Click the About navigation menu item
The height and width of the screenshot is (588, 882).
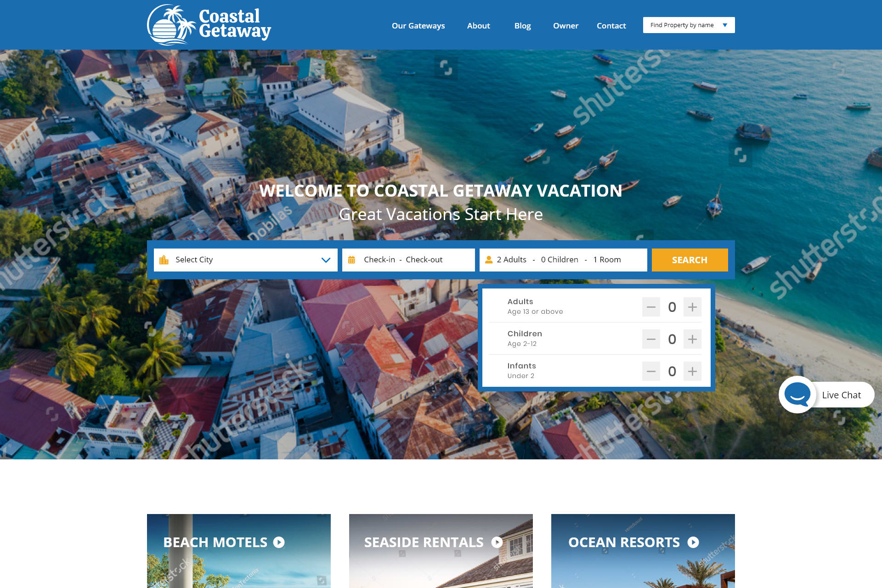(x=478, y=25)
